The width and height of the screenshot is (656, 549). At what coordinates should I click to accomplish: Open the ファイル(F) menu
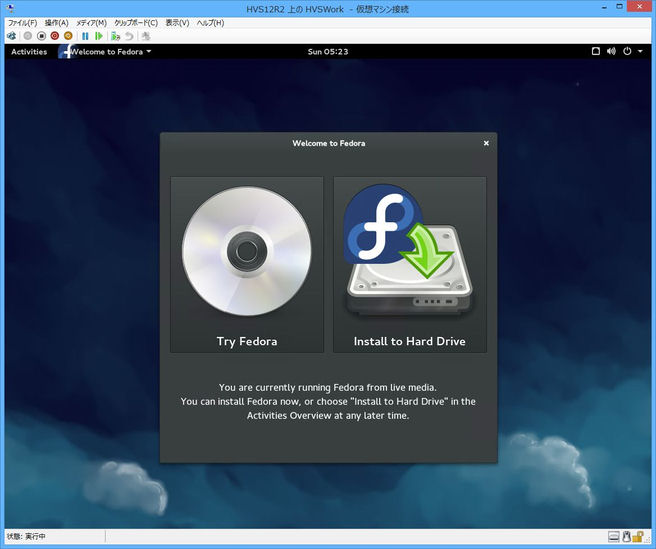(x=23, y=23)
